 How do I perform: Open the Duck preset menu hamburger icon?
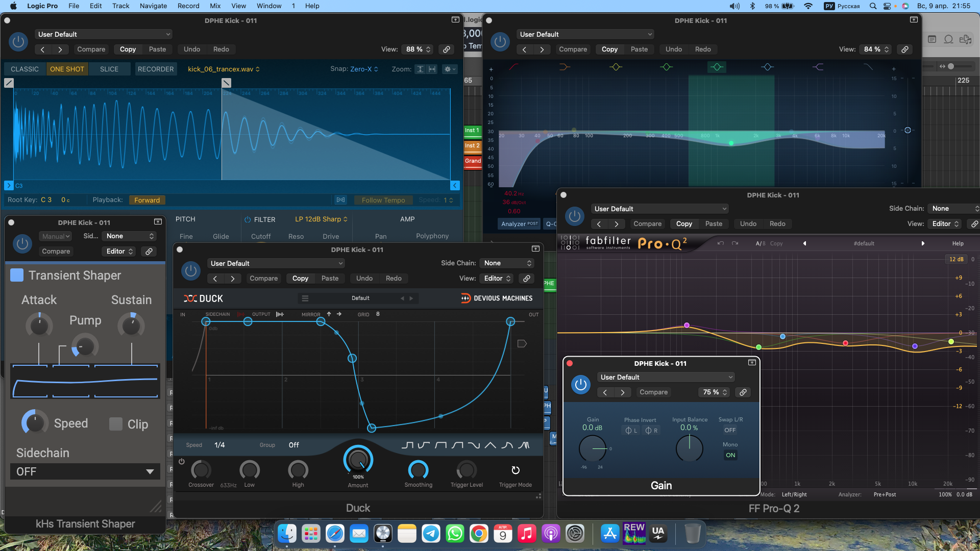(305, 298)
